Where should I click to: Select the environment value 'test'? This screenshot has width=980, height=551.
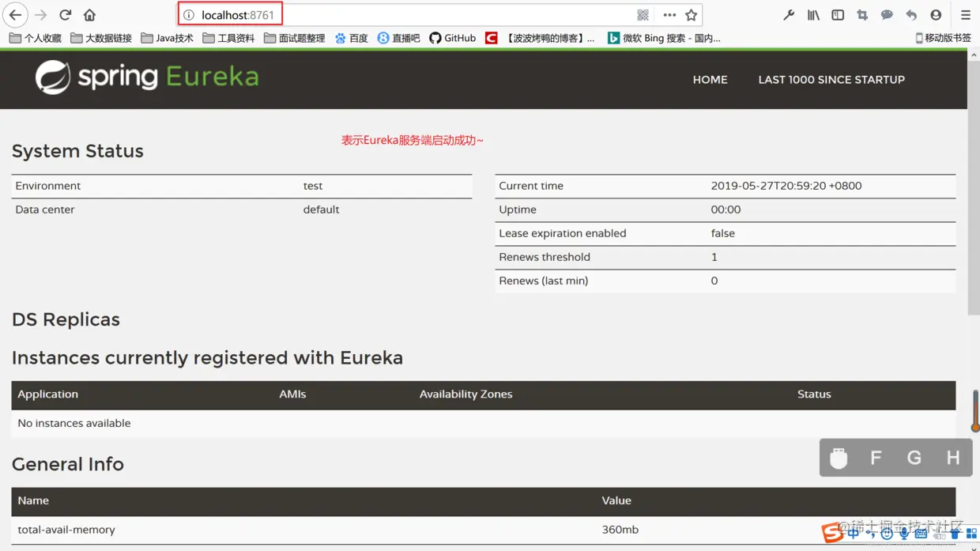313,186
